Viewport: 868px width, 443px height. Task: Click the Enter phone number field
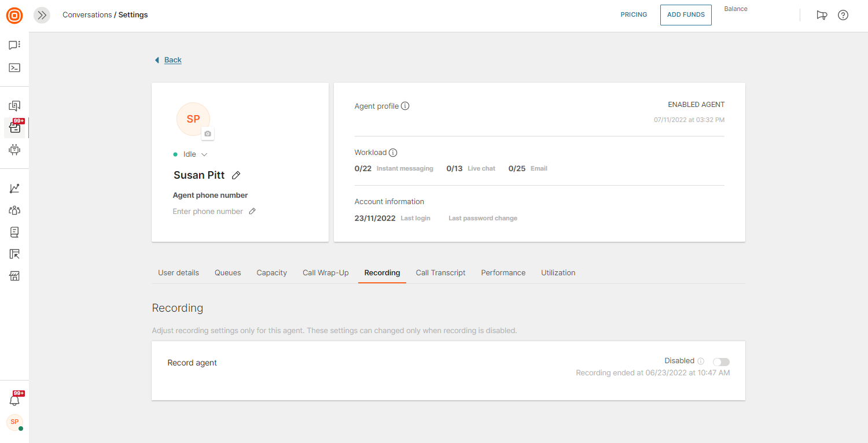[208, 212]
